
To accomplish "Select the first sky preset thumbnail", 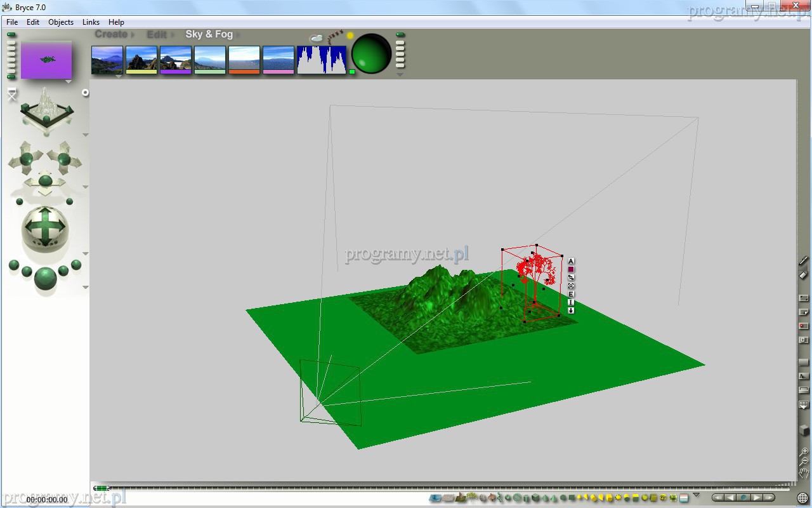I will tap(107, 59).
